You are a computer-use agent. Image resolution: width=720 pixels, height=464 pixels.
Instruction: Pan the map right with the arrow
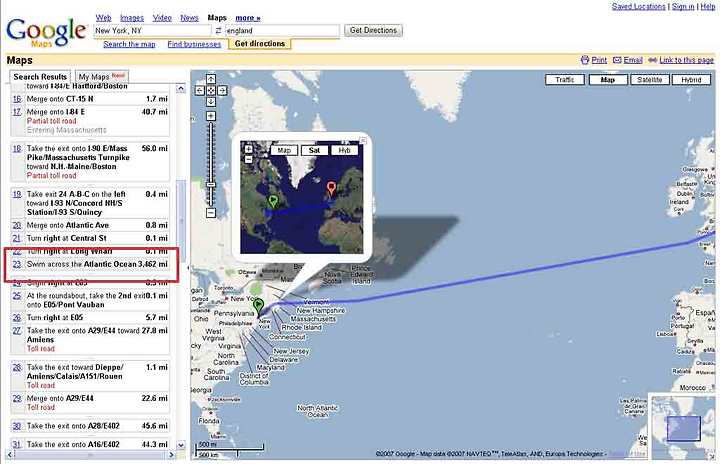[x=222, y=91]
